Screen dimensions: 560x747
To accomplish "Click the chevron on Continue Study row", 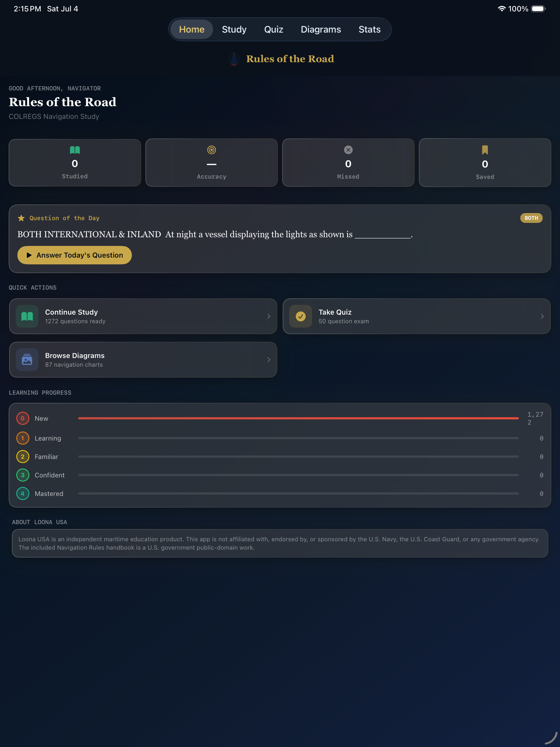I will coord(269,316).
